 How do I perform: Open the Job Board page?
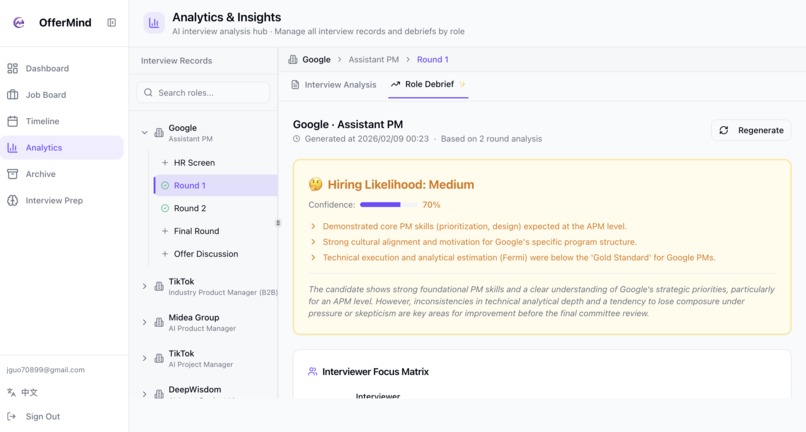click(62, 95)
